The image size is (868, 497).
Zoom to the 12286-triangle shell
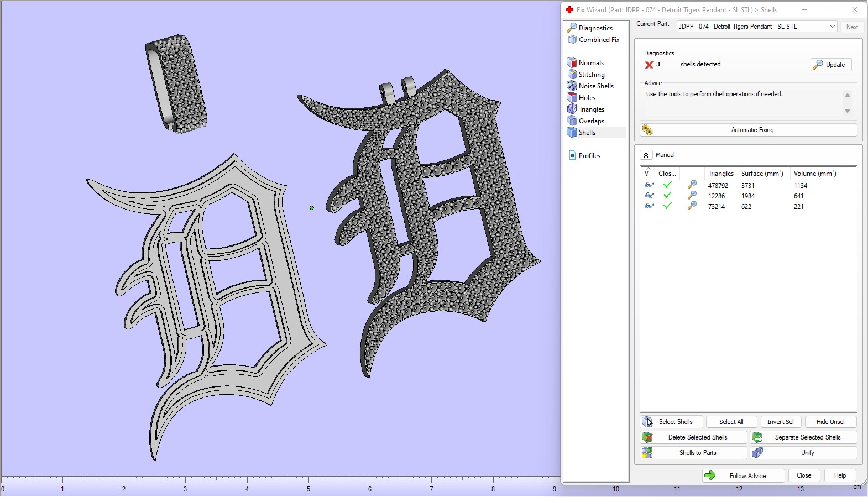[692, 196]
